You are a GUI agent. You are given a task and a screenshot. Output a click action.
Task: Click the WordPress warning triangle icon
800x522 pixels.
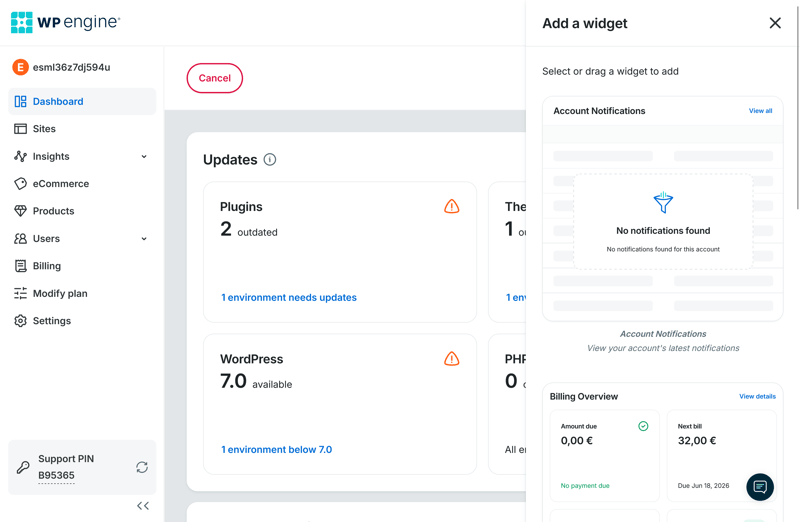click(x=452, y=359)
